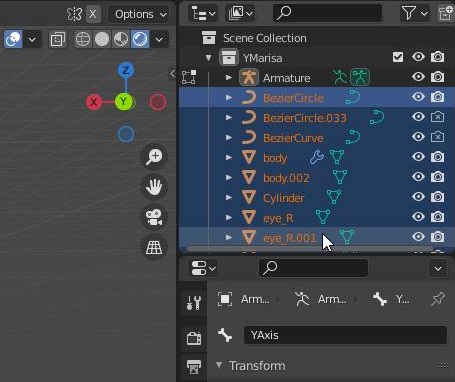Image resolution: width=455 pixels, height=382 pixels.
Task: Hide body.002 in viewport
Action: [x=418, y=177]
